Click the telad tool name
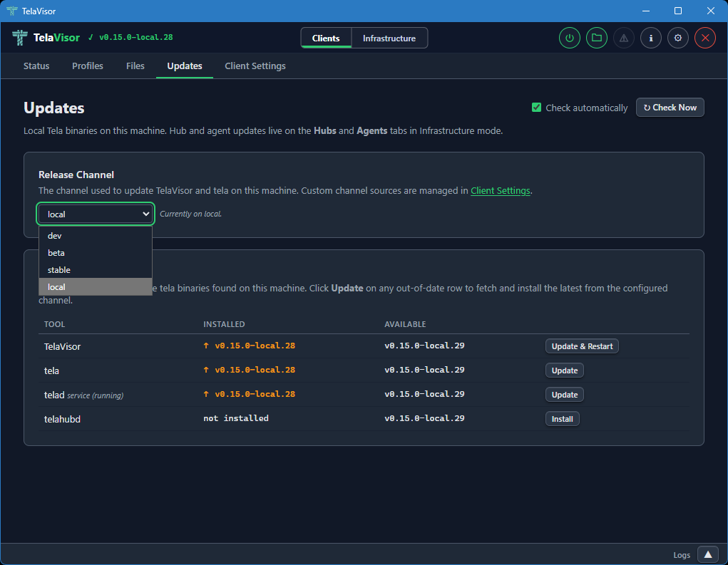This screenshot has width=728, height=565. coord(54,395)
